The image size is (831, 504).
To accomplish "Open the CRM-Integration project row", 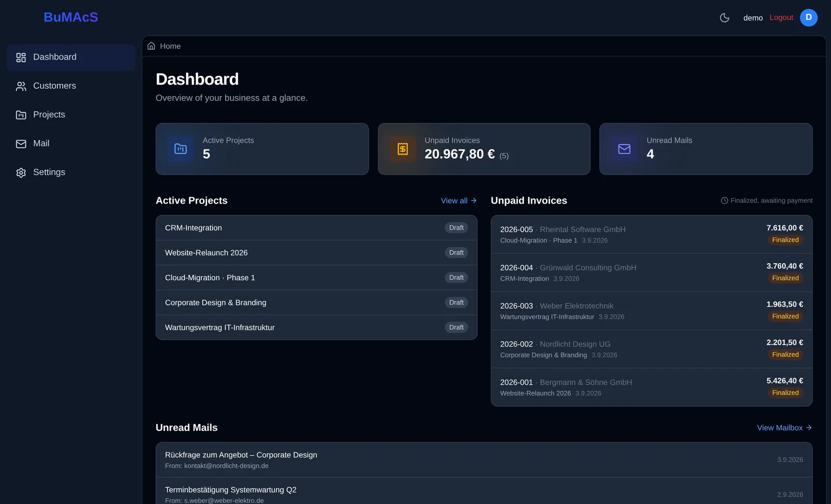I will (316, 228).
